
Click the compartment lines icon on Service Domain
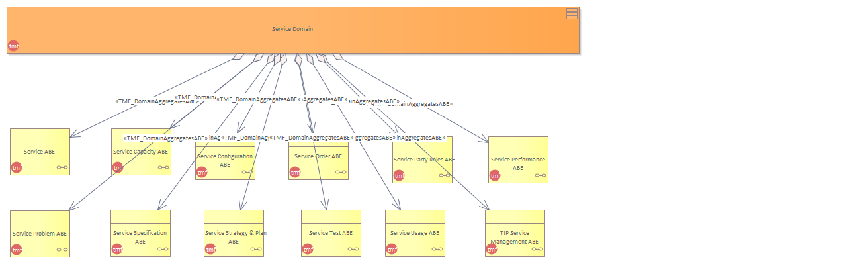[572, 13]
